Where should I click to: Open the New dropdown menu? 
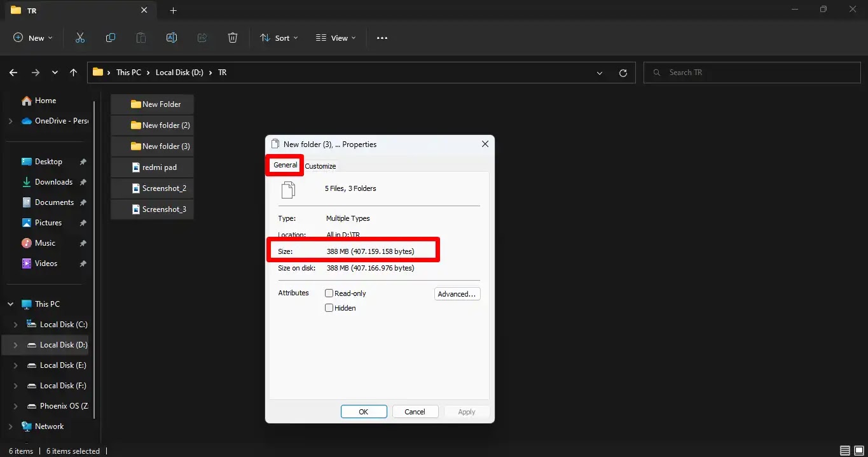(33, 38)
